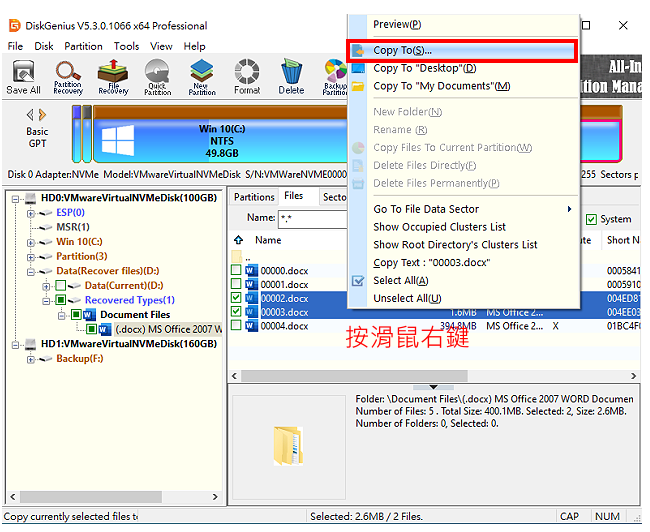The image size is (650, 532).
Task: Click the Save All toolbar icon
Action: pos(24,77)
